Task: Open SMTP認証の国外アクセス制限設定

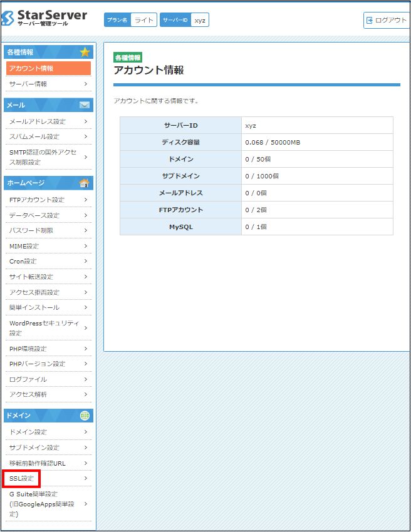Action: [49, 157]
